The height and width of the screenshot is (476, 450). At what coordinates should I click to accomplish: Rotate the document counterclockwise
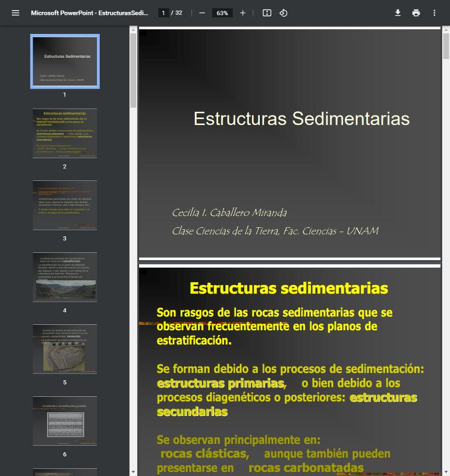pyautogui.click(x=283, y=12)
